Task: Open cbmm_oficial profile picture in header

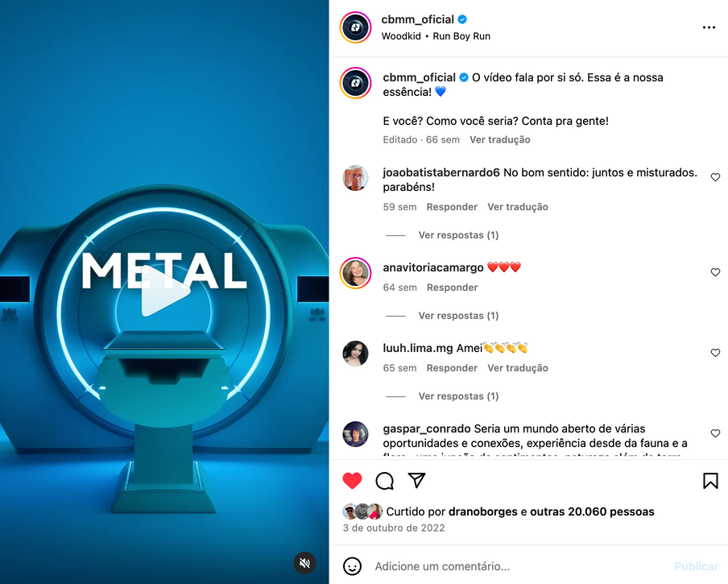Action: [356, 27]
